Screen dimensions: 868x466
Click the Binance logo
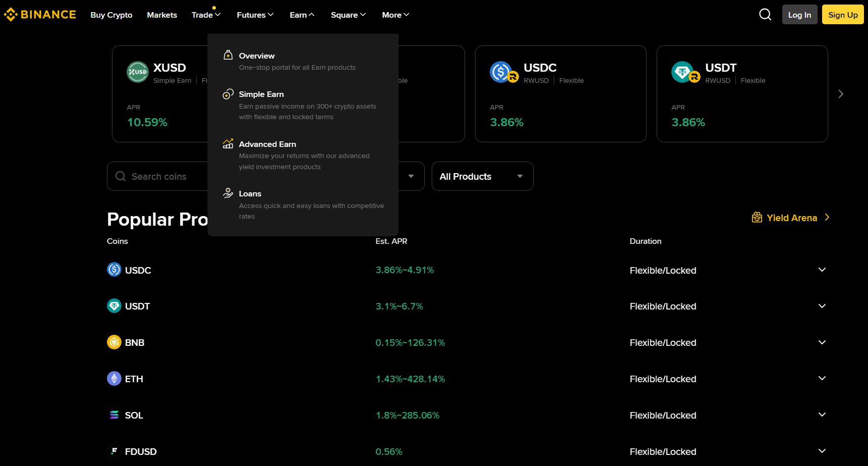tap(39, 14)
